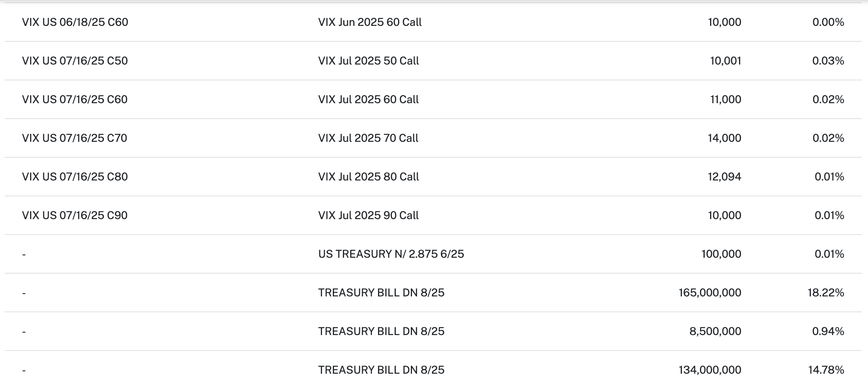Select the 100,000 quantity value

pyautogui.click(x=721, y=254)
